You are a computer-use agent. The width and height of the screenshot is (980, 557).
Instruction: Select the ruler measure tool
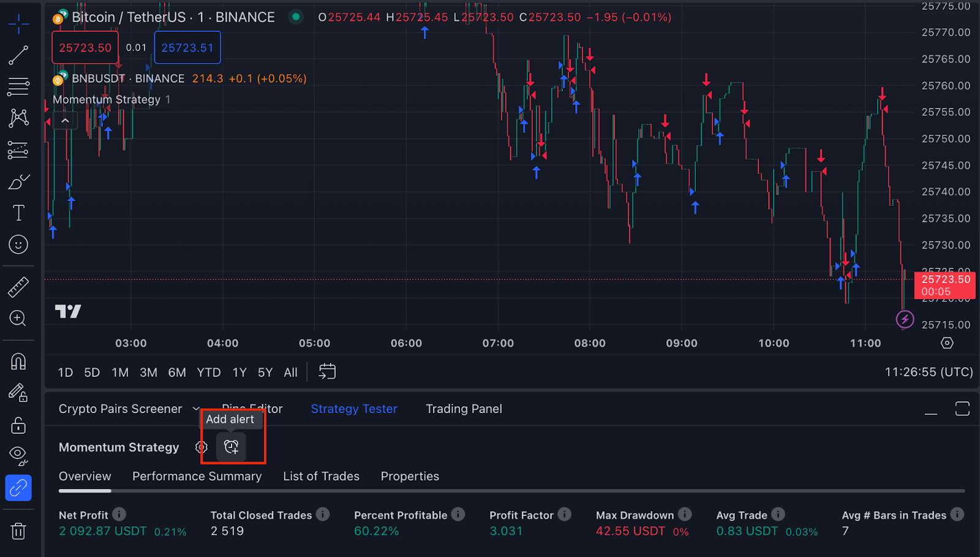click(x=18, y=287)
